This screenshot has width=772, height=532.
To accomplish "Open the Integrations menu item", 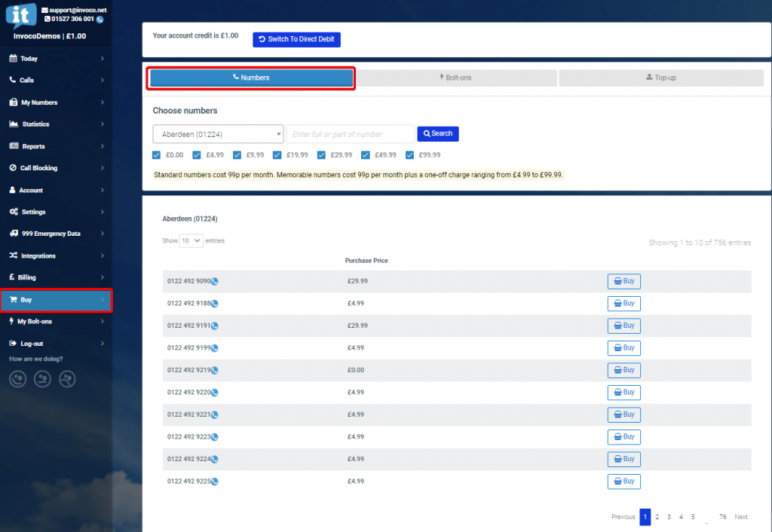I will [56, 255].
